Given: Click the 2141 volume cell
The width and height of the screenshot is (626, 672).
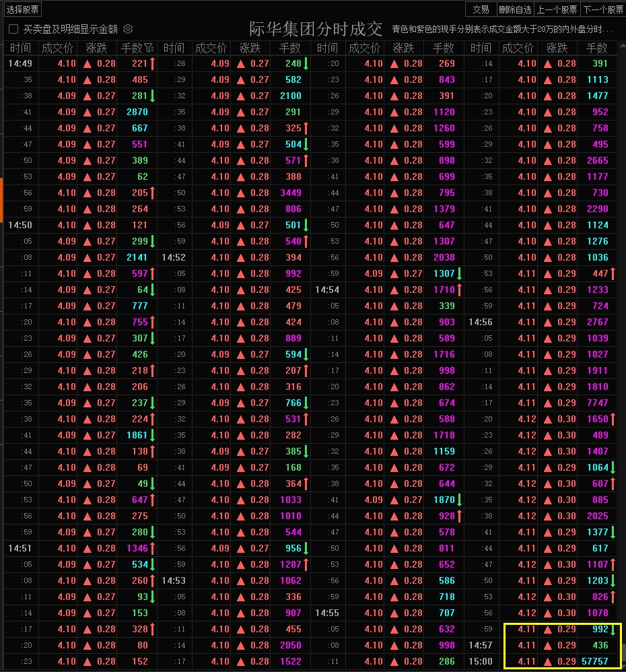Looking at the screenshot, I should pos(137,258).
